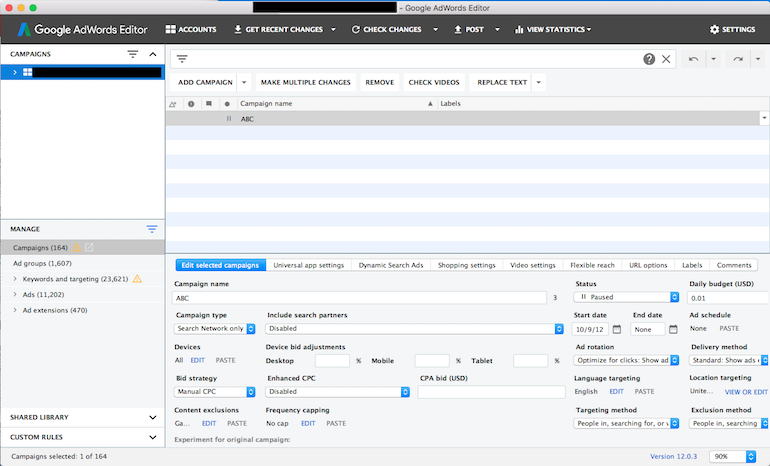Image resolution: width=770 pixels, height=466 pixels.
Task: Click View or Edit location targeting
Action: click(746, 392)
